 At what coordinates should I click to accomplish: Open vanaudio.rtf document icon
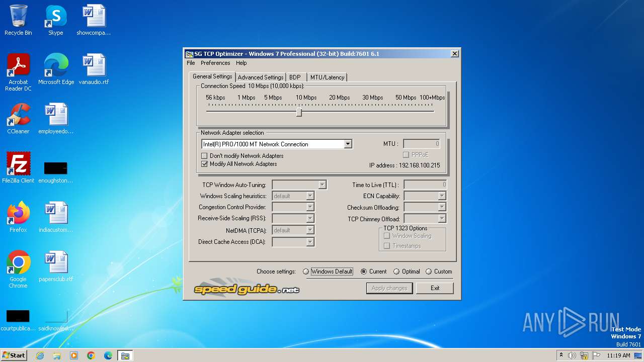pyautogui.click(x=94, y=69)
